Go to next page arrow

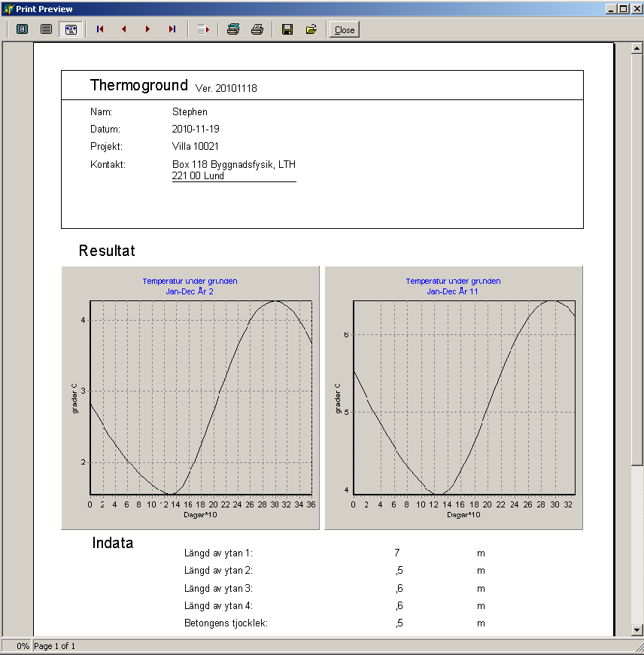click(147, 29)
